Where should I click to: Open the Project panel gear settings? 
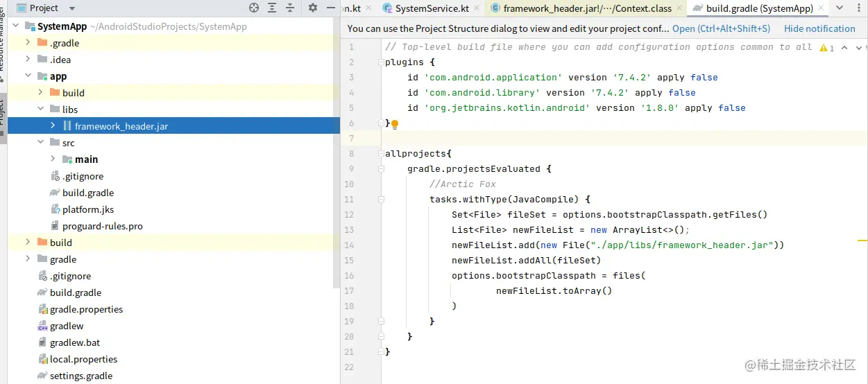click(x=313, y=8)
